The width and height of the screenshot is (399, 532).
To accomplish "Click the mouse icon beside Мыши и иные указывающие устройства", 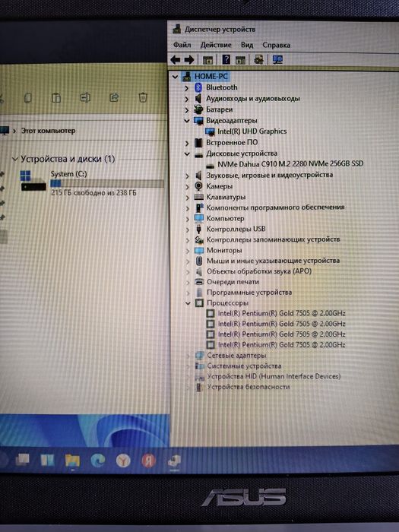I will (x=199, y=261).
